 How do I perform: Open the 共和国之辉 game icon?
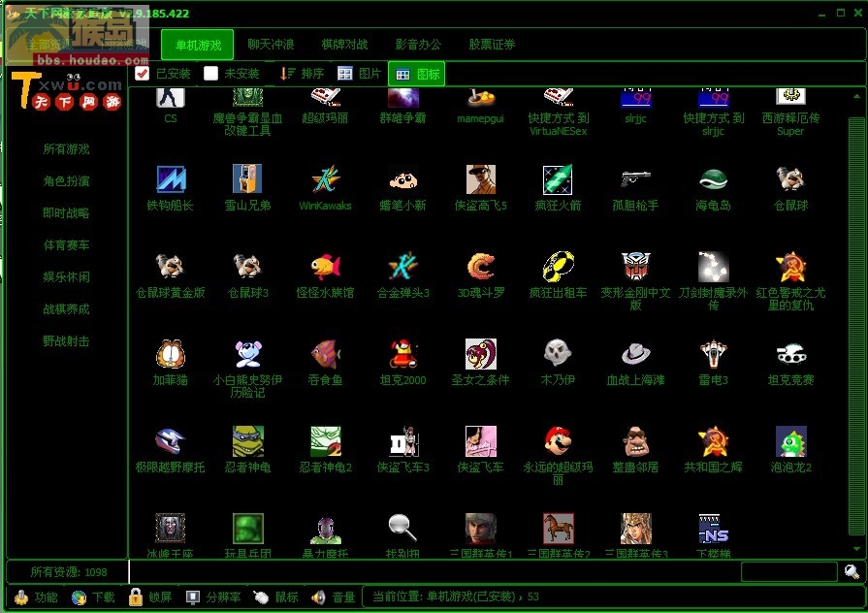click(x=713, y=440)
